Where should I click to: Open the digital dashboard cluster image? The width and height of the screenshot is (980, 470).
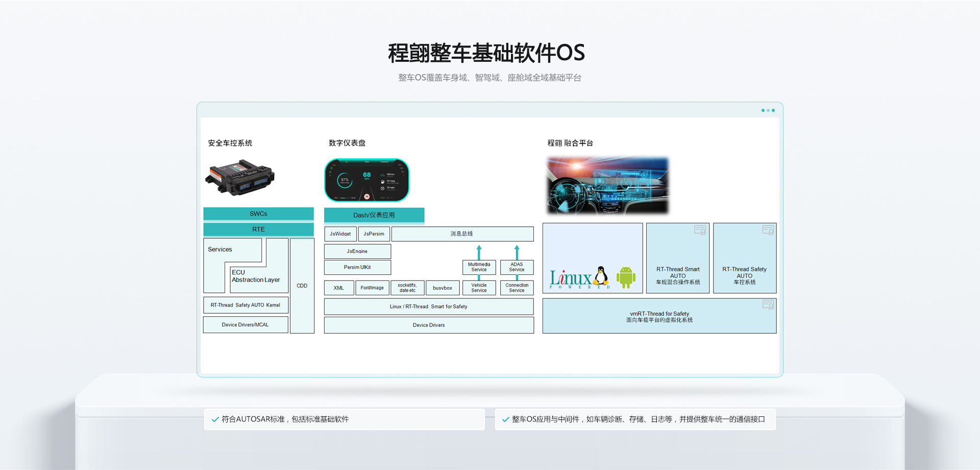point(366,180)
